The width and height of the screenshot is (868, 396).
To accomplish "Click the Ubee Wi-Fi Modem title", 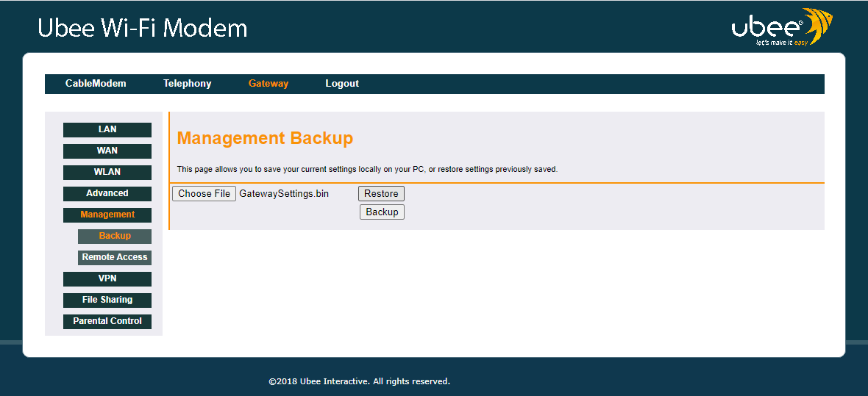I will pyautogui.click(x=142, y=28).
